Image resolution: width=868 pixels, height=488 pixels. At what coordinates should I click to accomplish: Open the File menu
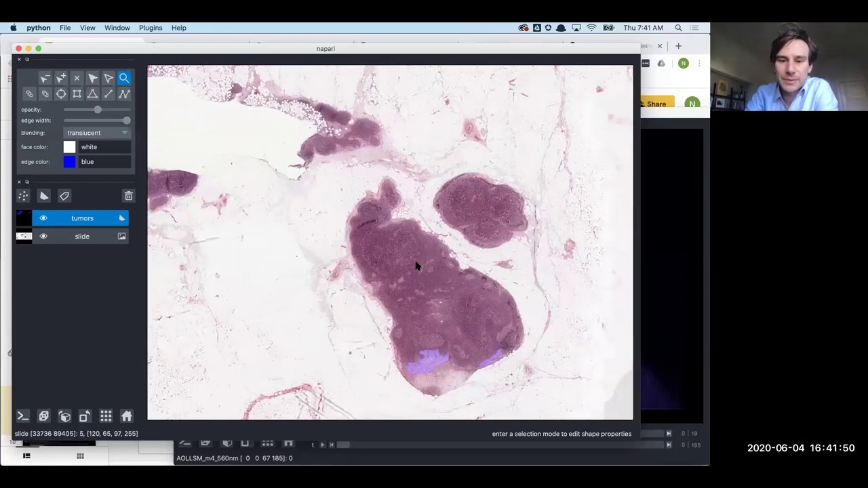(x=65, y=28)
